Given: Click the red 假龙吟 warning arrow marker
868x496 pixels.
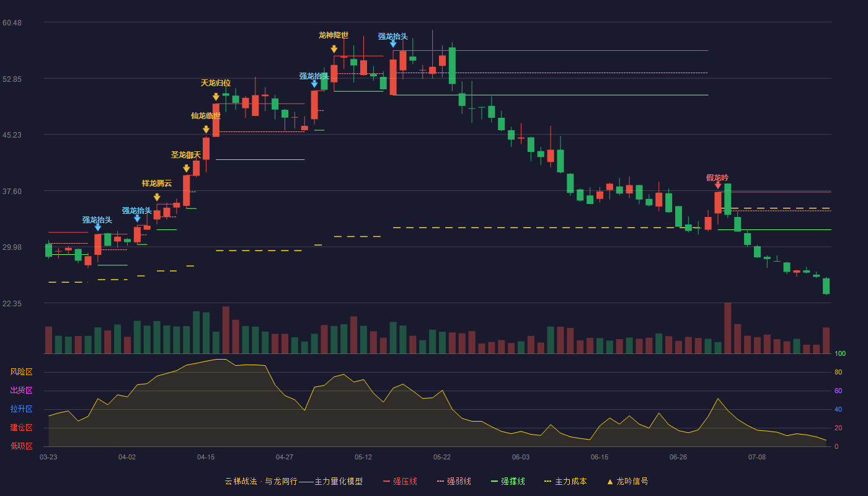Looking at the screenshot, I should (718, 185).
